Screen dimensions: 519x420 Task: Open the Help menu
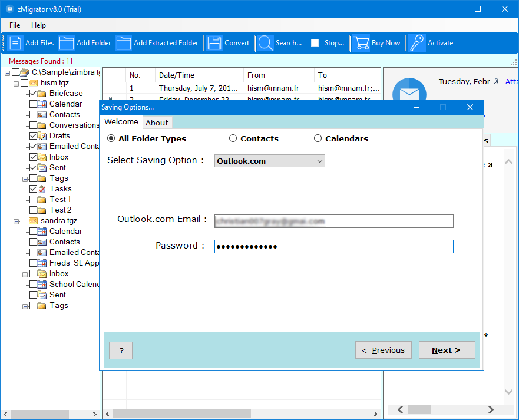tap(38, 25)
